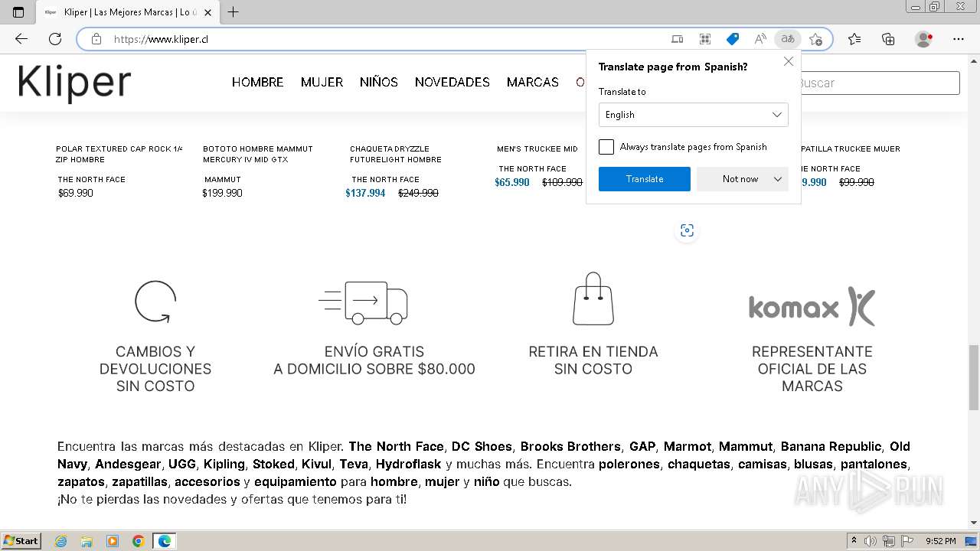This screenshot has height=551, width=980.
Task: Refresh the kliper.cl page
Action: click(55, 39)
